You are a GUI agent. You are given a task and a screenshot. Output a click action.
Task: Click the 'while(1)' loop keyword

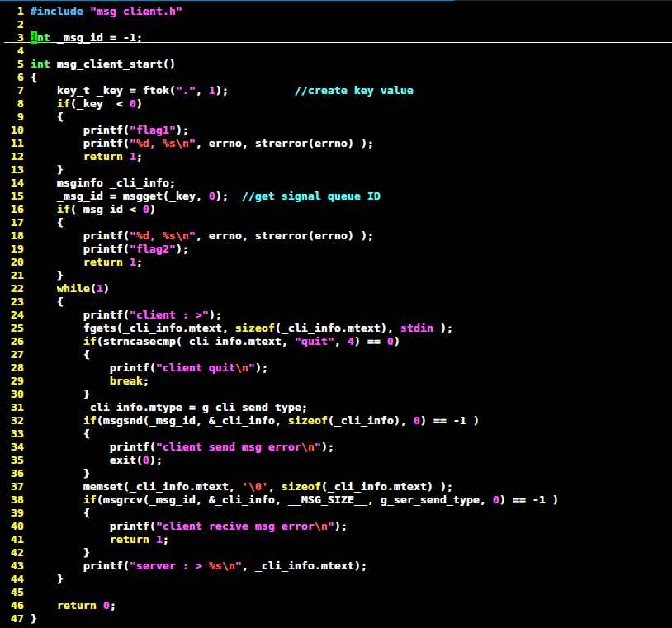point(83,289)
